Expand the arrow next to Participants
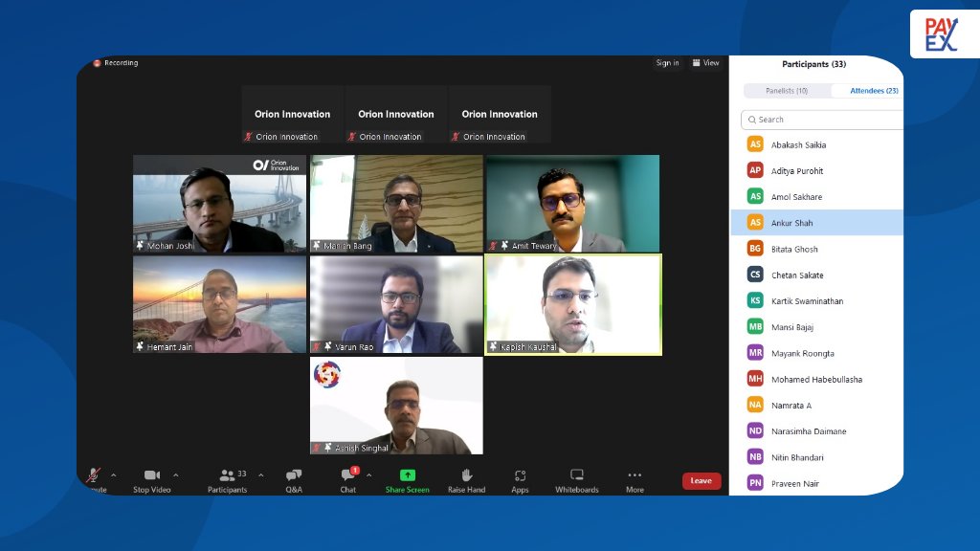This screenshot has width=980, height=551. click(261, 475)
